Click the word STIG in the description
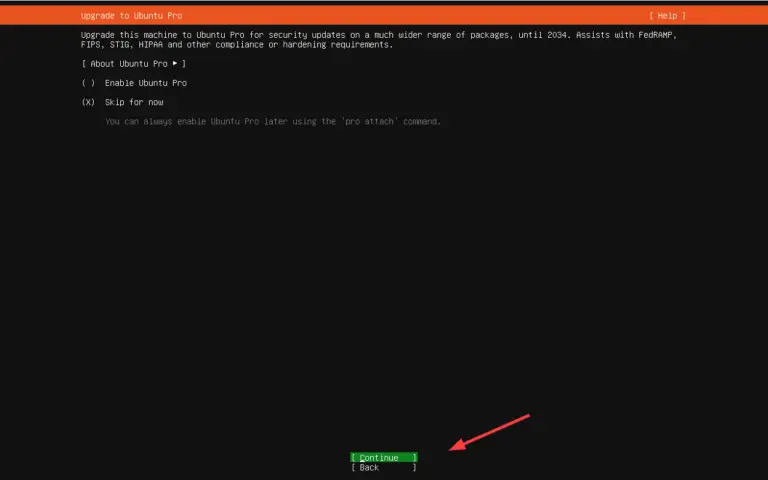 119,45
